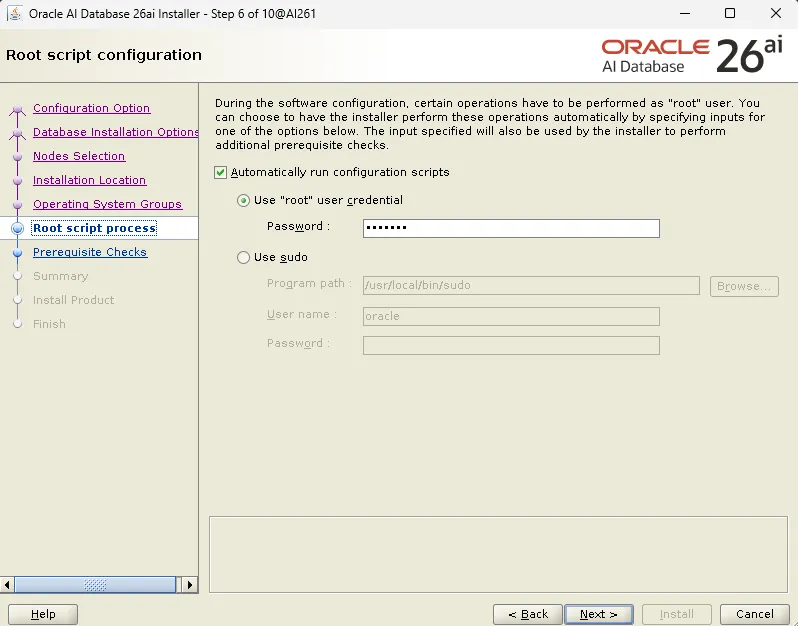798x626 pixels.
Task: Click the Oracle 26ai AI Database logo
Action: click(x=692, y=55)
